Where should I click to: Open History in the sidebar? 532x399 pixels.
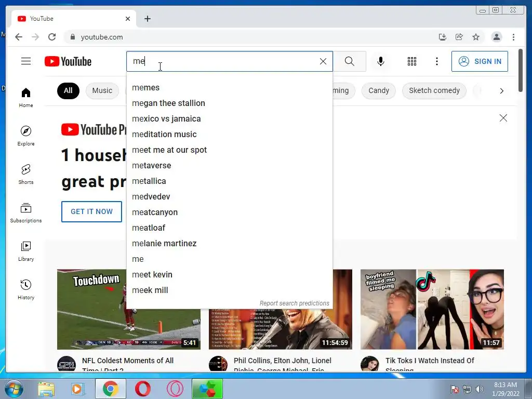26,289
